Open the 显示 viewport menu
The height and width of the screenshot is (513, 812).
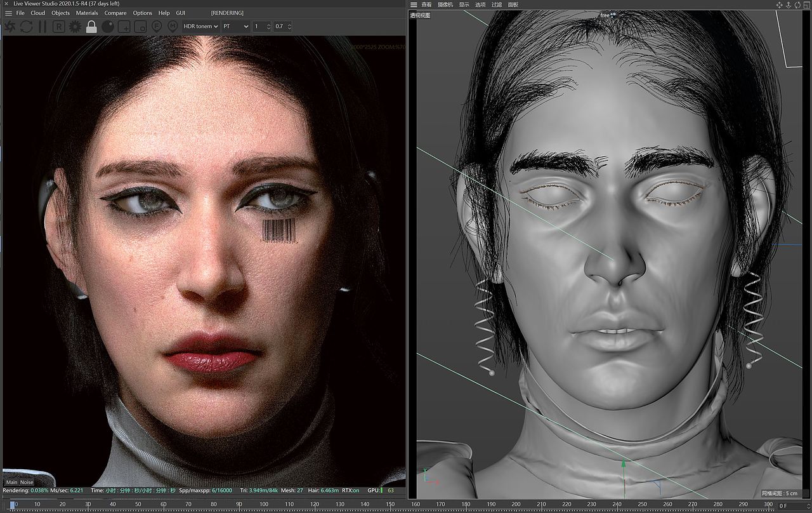(464, 4)
